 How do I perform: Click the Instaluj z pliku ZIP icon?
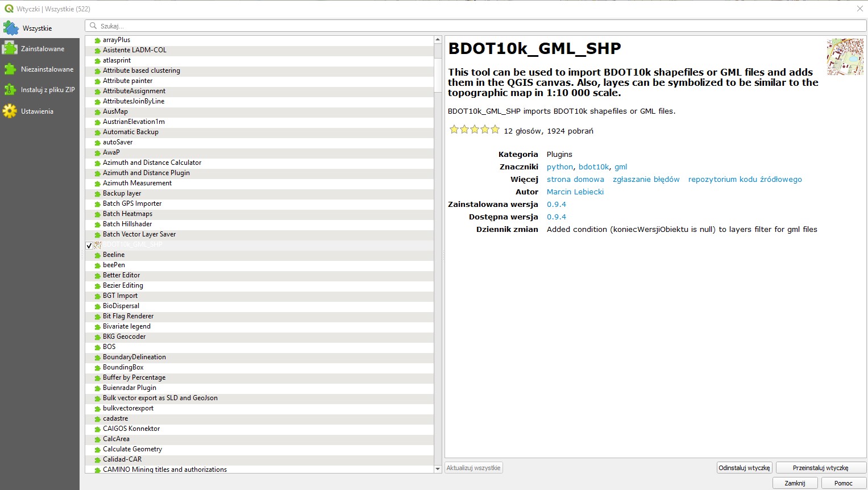tap(10, 90)
